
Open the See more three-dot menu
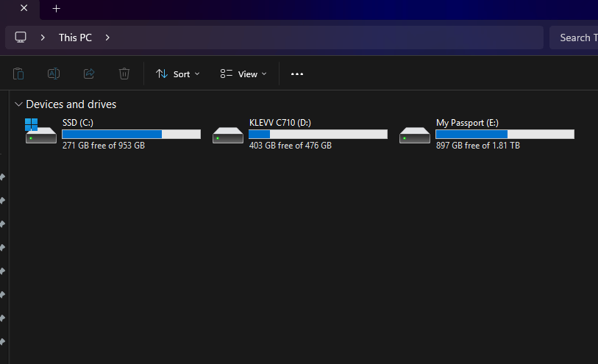click(297, 74)
